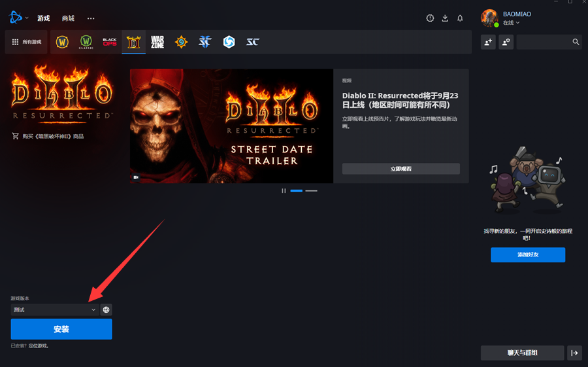
Task: Click the 添加好友 button
Action: coord(528,254)
